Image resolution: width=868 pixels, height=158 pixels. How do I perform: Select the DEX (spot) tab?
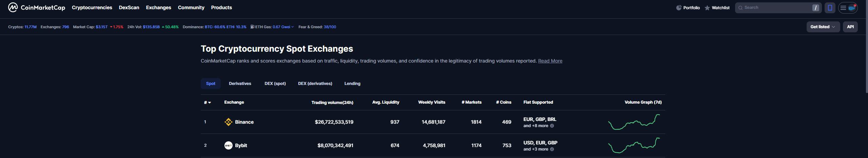tap(275, 84)
